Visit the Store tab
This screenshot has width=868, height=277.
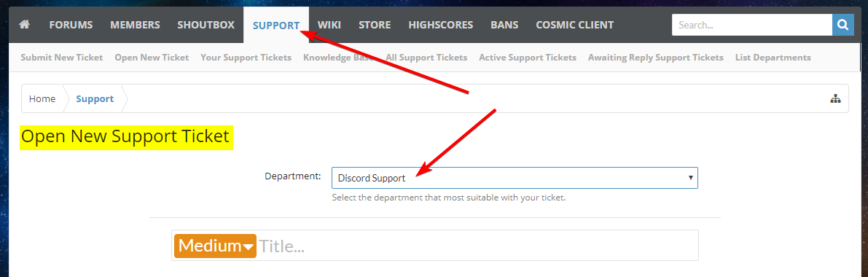tap(375, 25)
